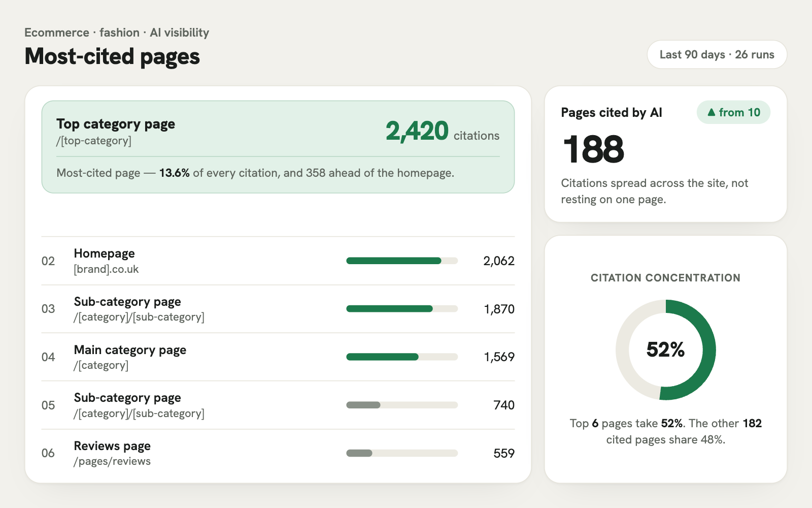Click the 'Citations spread across the site' description
The width and height of the screenshot is (812, 508).
(655, 191)
